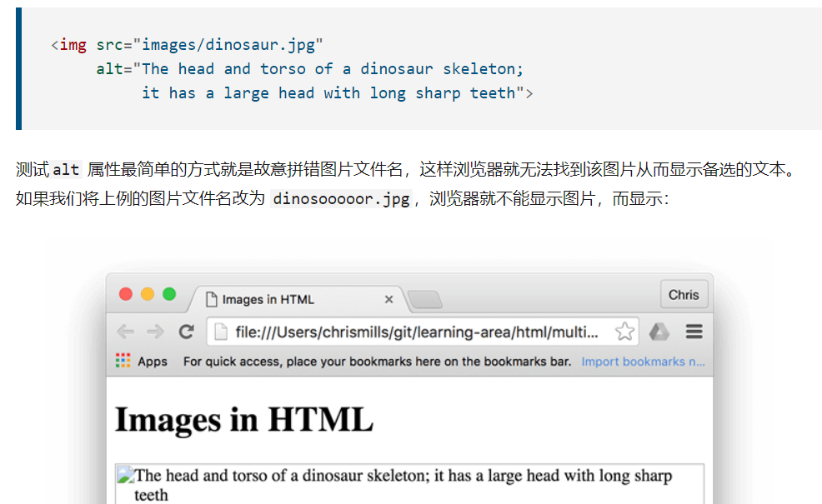Click the inline alt code in the paragraph
The image size is (822, 504).
(x=66, y=170)
